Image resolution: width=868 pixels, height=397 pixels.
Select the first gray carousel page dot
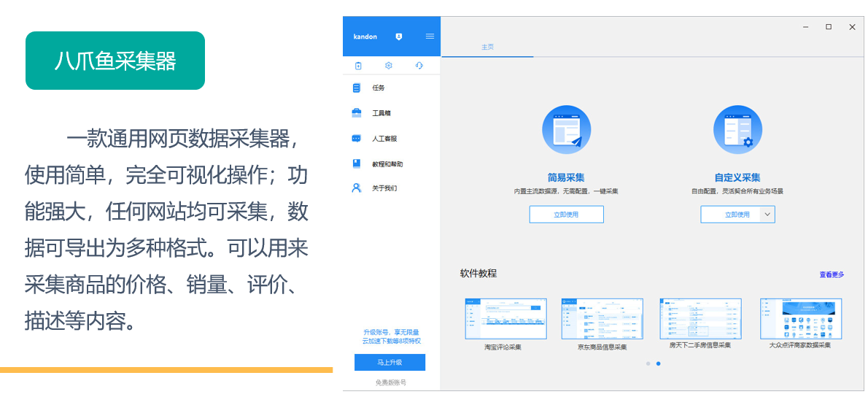(648, 363)
